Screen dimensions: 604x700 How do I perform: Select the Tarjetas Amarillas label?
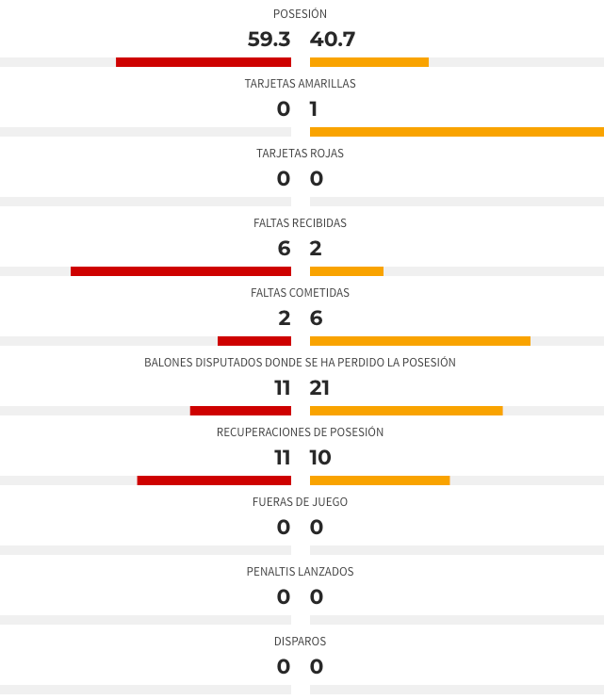(x=300, y=84)
